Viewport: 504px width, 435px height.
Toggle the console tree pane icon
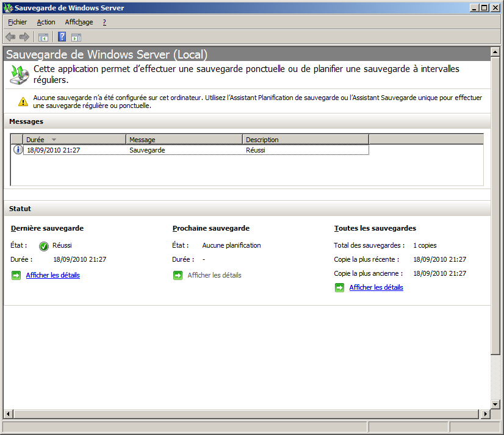43,37
